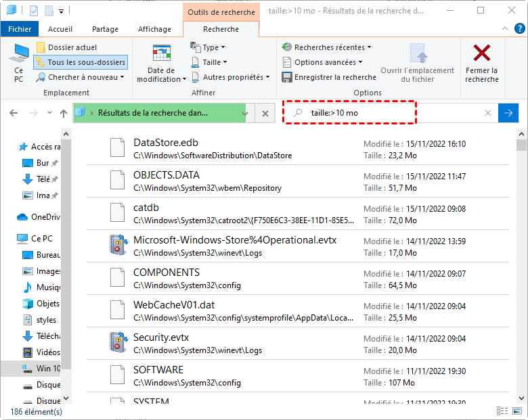This screenshot has height=420, width=528.
Task: Switch to the Accueil tab
Action: 60,29
